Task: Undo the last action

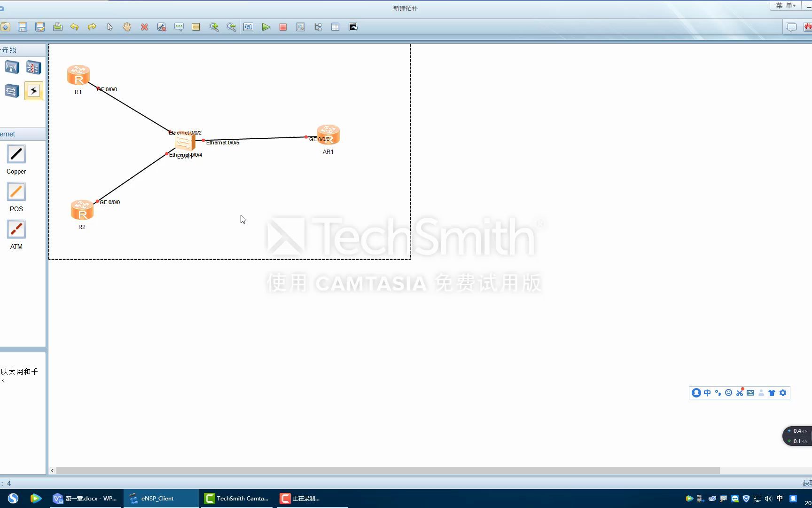Action: [x=74, y=27]
